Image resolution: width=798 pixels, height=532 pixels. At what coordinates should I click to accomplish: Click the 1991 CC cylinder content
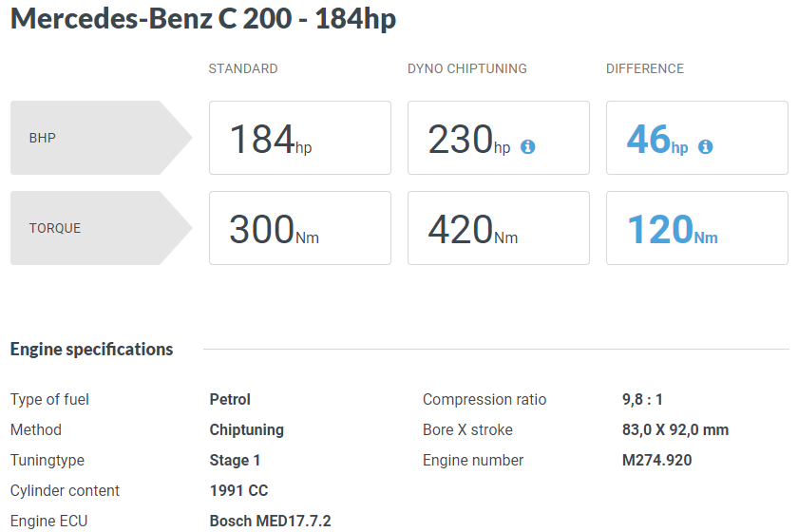point(238,491)
